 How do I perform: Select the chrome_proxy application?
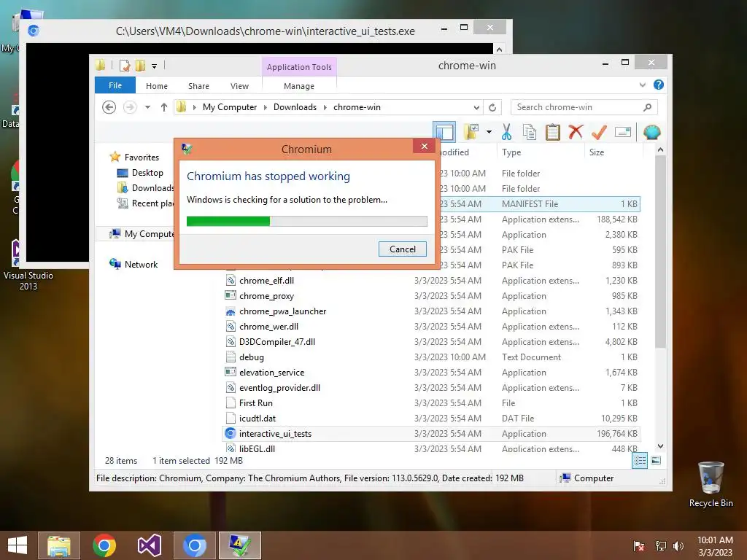(266, 296)
